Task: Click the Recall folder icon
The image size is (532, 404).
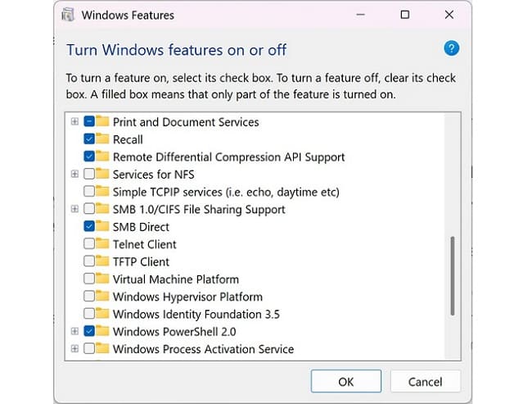Action: point(102,139)
